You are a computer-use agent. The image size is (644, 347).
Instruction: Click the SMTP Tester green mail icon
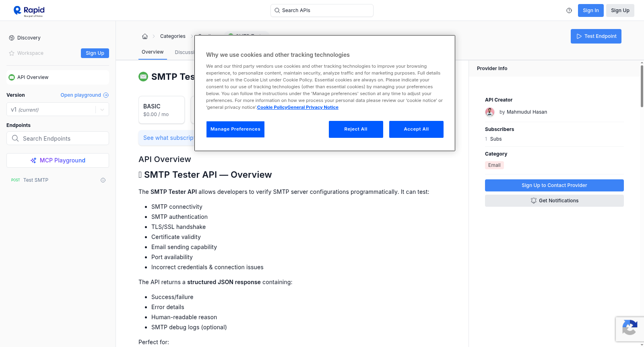coord(143,77)
